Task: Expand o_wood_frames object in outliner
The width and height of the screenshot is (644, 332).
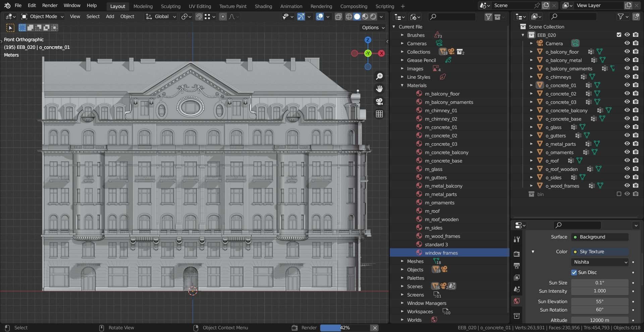Action: coord(531,186)
